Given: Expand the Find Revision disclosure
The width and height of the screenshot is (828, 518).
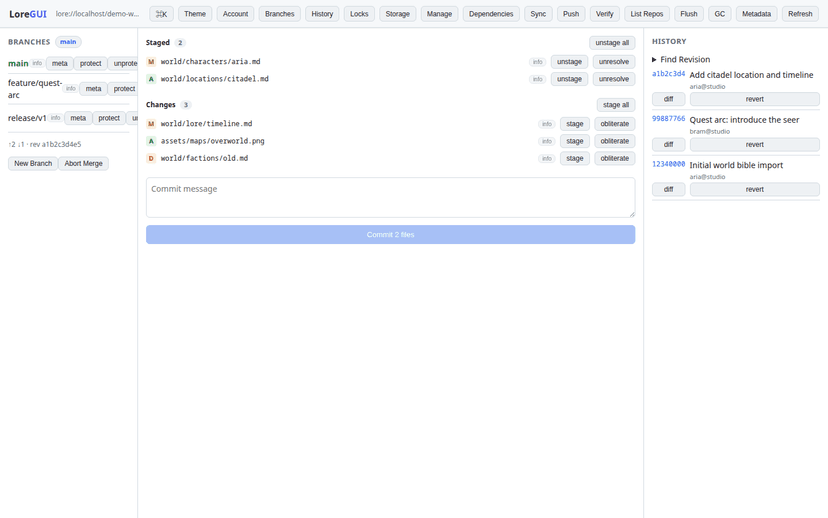Looking at the screenshot, I should 681,59.
